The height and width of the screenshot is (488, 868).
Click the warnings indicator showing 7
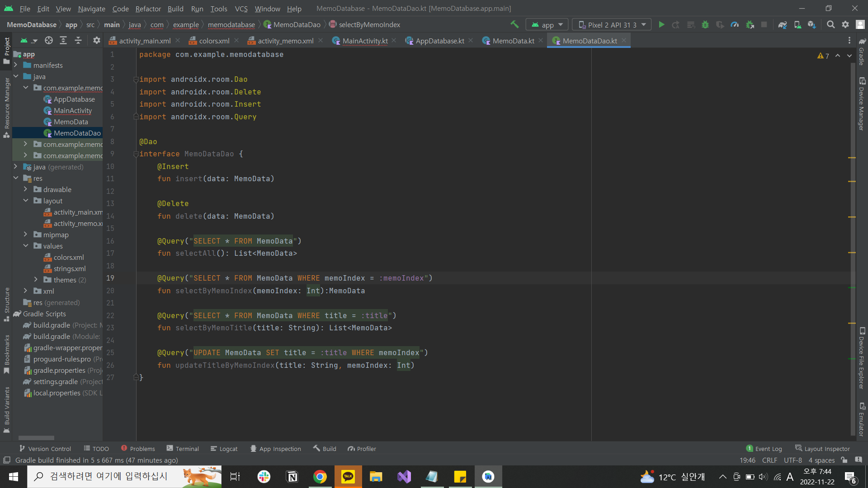pyautogui.click(x=823, y=56)
